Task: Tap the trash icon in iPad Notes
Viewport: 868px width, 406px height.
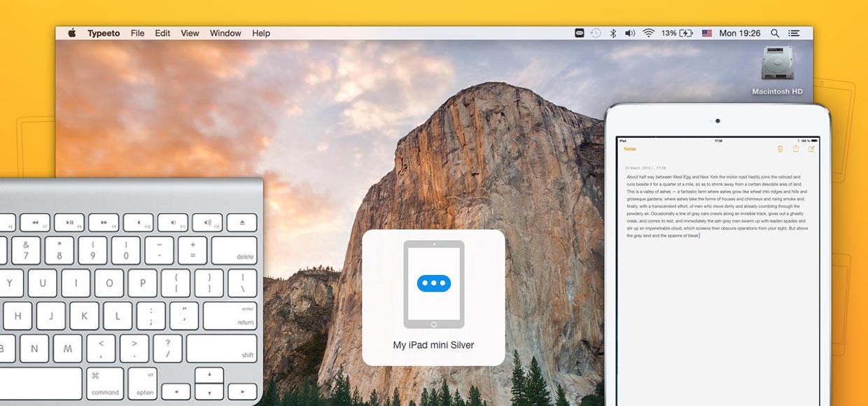Action: pyautogui.click(x=780, y=149)
